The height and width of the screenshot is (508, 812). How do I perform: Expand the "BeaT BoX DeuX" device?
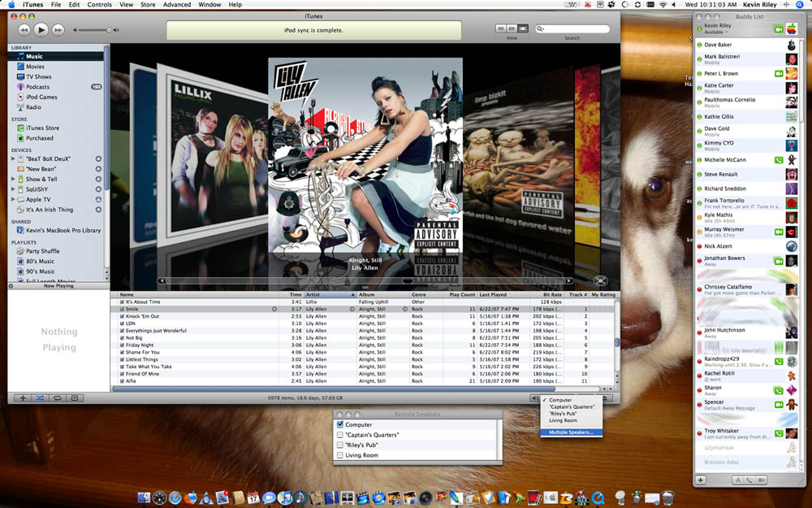[13, 158]
